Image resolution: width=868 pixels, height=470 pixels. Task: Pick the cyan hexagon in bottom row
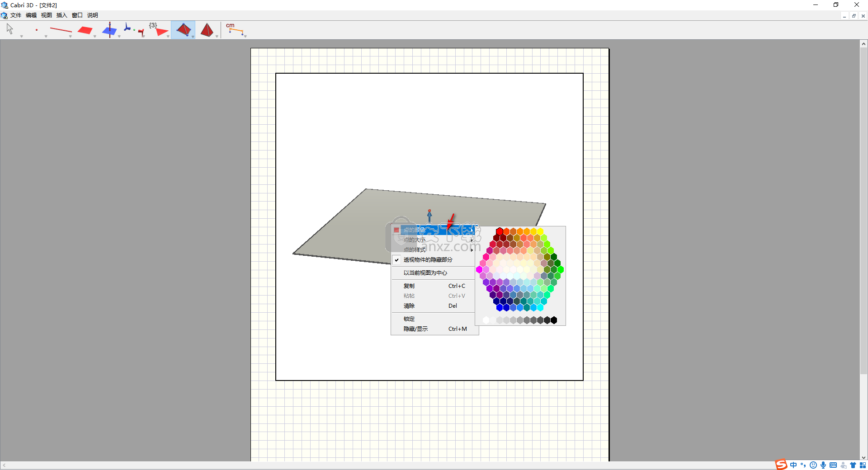point(540,307)
